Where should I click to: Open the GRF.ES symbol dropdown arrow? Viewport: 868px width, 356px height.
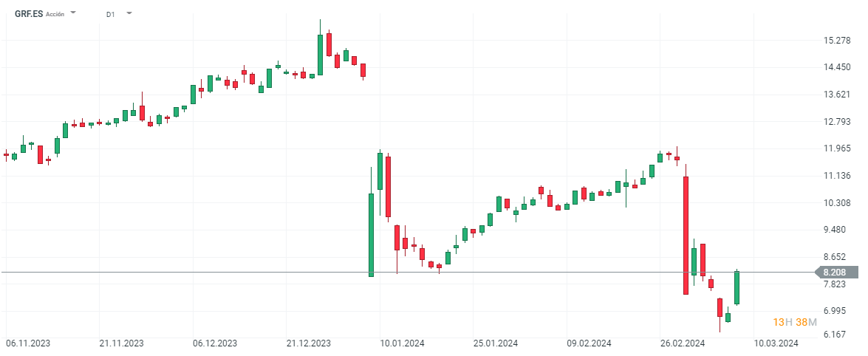(x=72, y=13)
